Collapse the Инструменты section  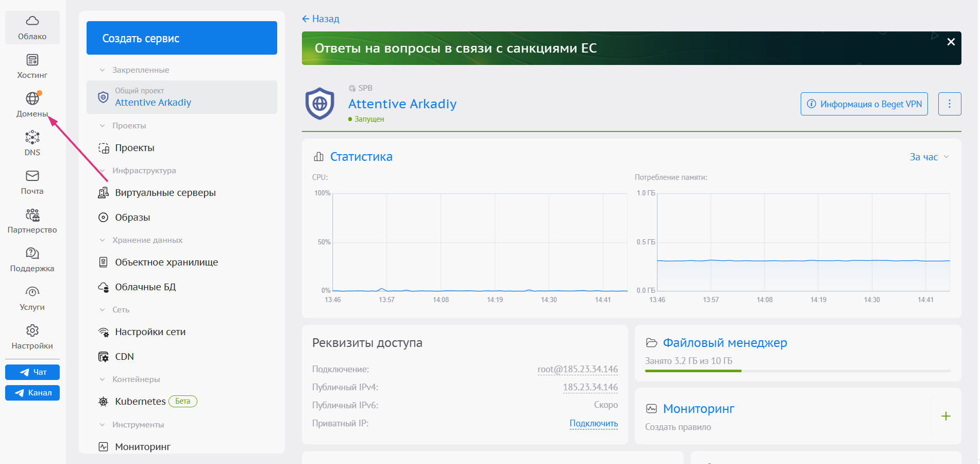point(102,425)
